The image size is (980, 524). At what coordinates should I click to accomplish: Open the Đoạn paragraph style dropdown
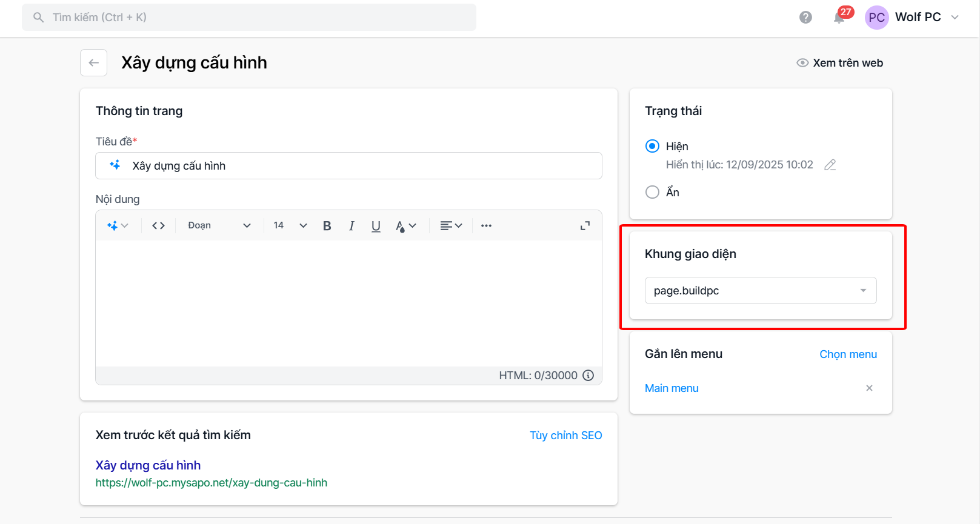219,225
